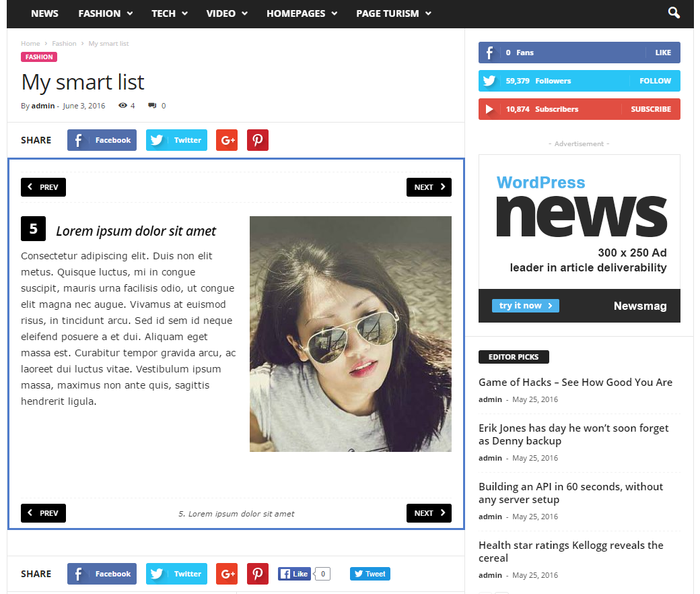This screenshot has height=594, width=700.
Task: Click the '10,874 Subscribers' count text
Action: coord(542,109)
